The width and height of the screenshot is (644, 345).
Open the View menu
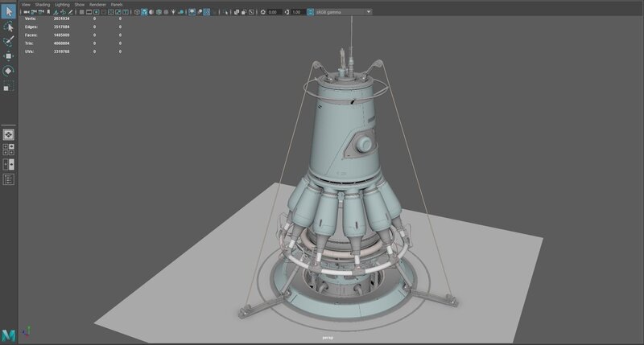click(x=26, y=4)
